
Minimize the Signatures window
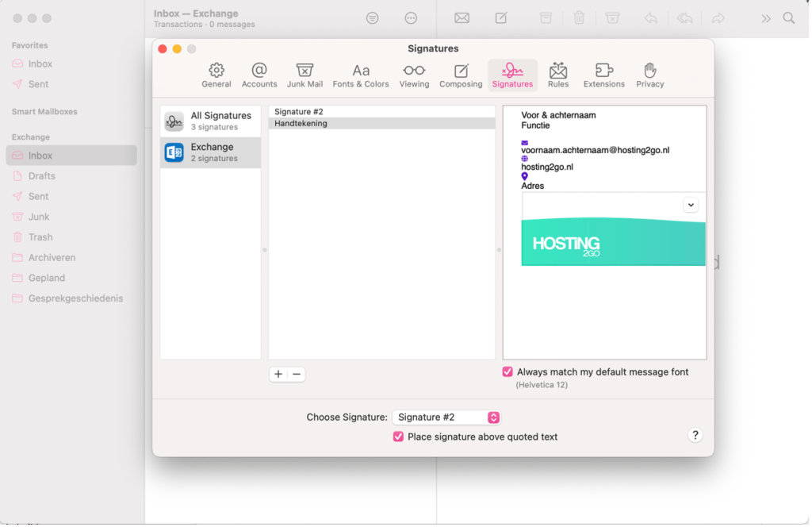click(x=177, y=48)
